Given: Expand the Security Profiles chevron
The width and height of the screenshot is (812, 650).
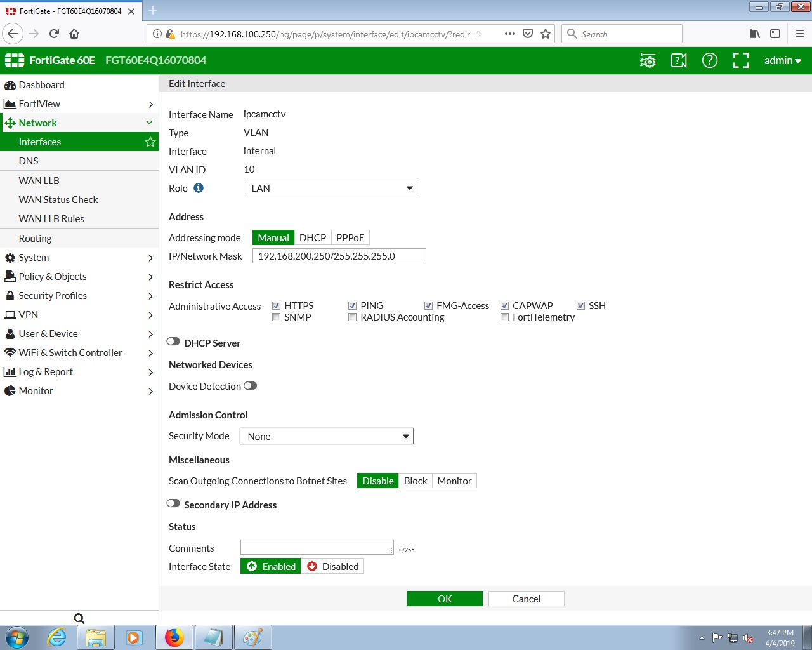Looking at the screenshot, I should 150,296.
